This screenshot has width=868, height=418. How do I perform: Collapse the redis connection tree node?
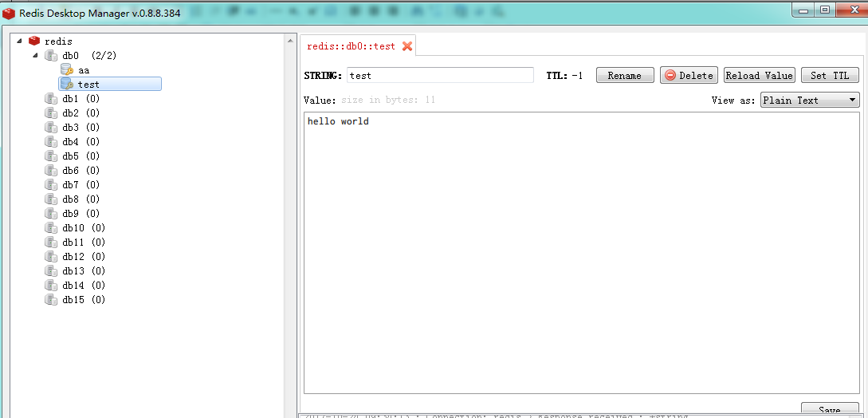[x=20, y=41]
